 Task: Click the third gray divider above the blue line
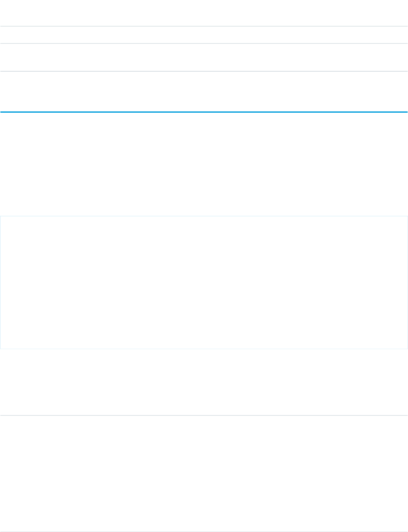pyautogui.click(x=204, y=71)
